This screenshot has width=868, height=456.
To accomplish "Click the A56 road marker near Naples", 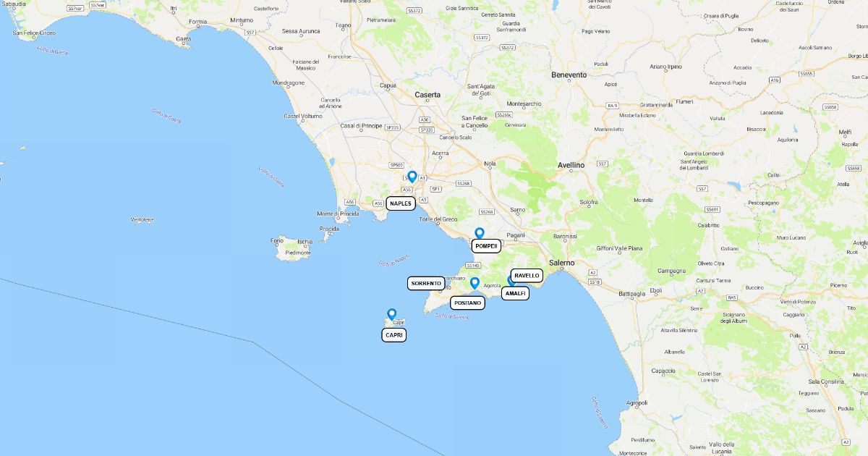I will (407, 190).
